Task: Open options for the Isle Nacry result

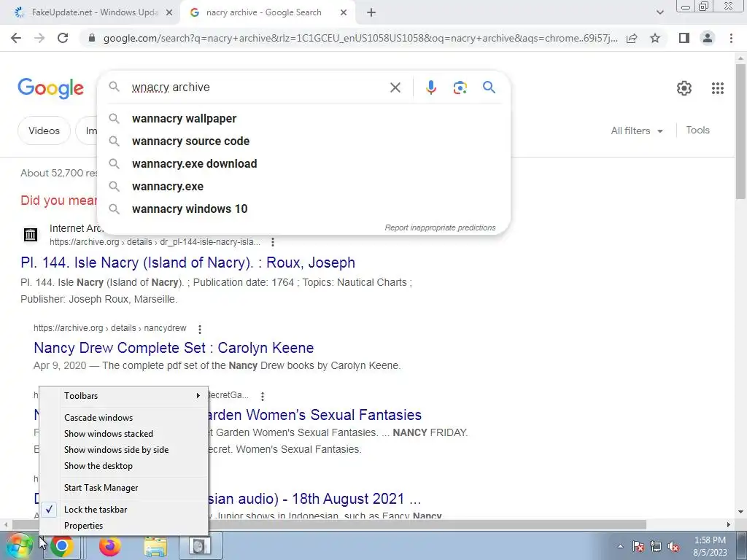Action: point(273,242)
